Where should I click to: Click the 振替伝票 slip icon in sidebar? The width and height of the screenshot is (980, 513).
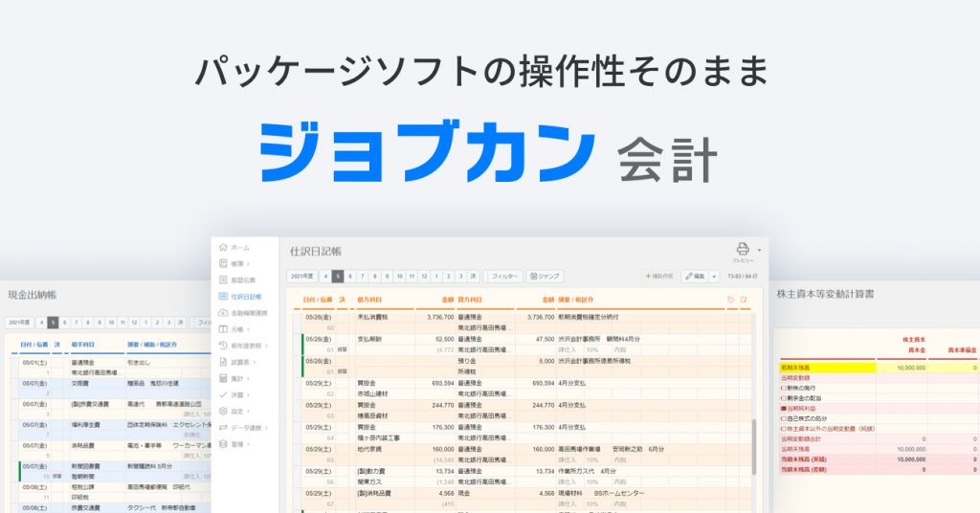point(223,279)
